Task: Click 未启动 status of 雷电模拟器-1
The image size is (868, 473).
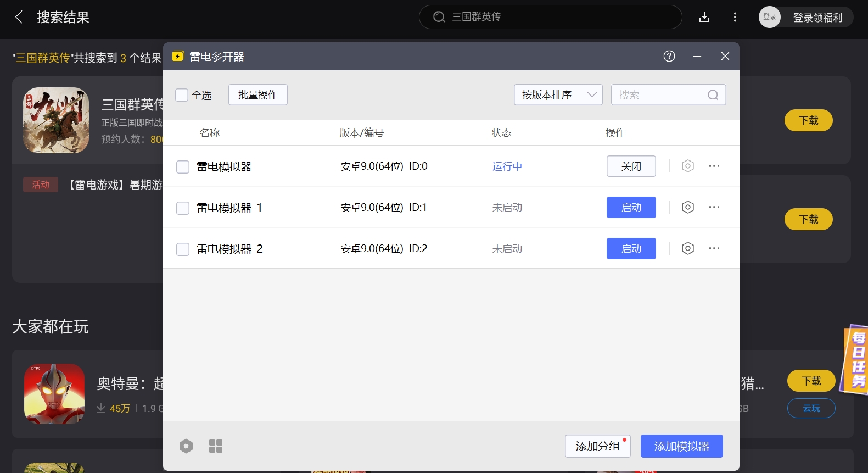Action: click(507, 208)
